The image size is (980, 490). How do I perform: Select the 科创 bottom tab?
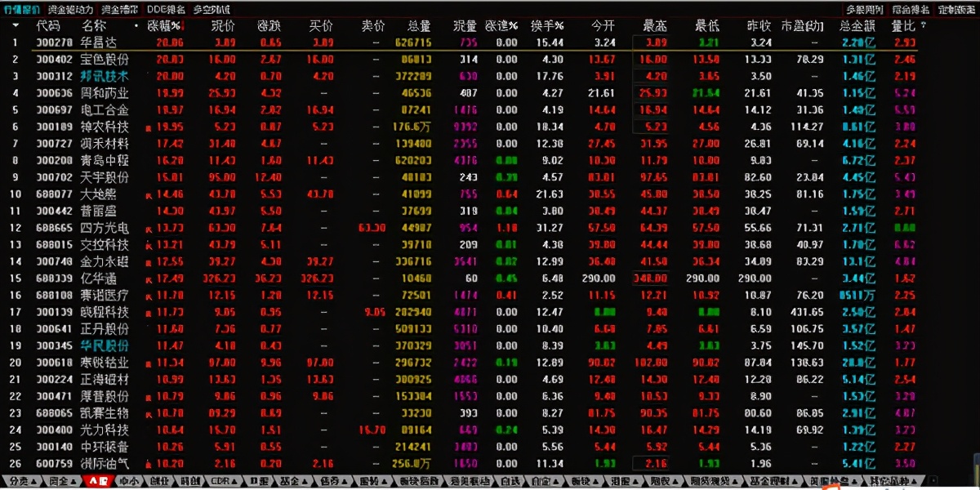tap(189, 482)
